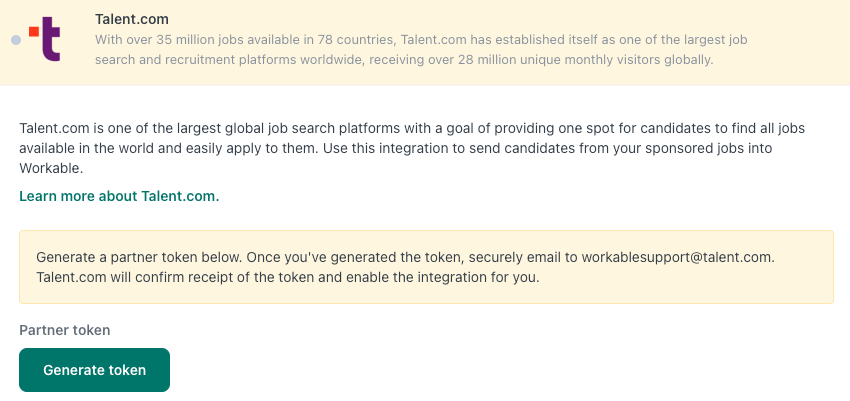Click the '35 million jobs' banner description line
The height and width of the screenshot is (401, 850).
(x=421, y=40)
